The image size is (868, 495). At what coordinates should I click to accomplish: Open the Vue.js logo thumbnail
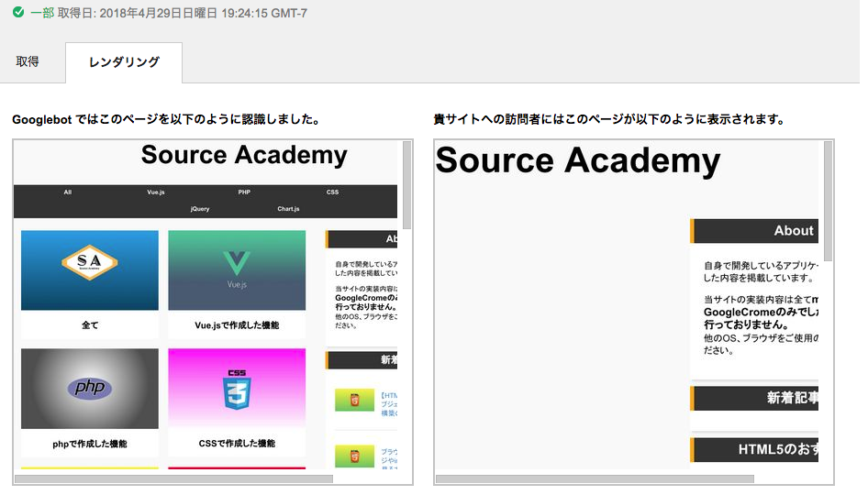237,270
